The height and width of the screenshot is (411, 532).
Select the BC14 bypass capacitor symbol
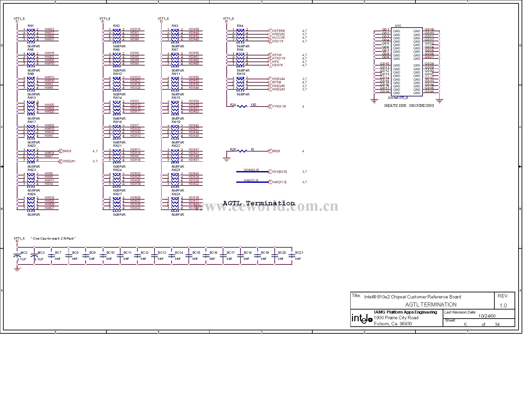[172, 256]
